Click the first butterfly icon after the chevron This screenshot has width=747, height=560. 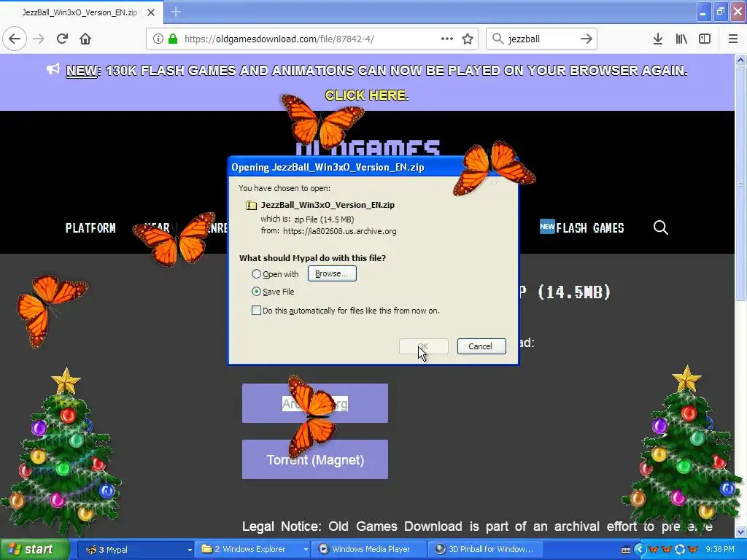click(654, 550)
